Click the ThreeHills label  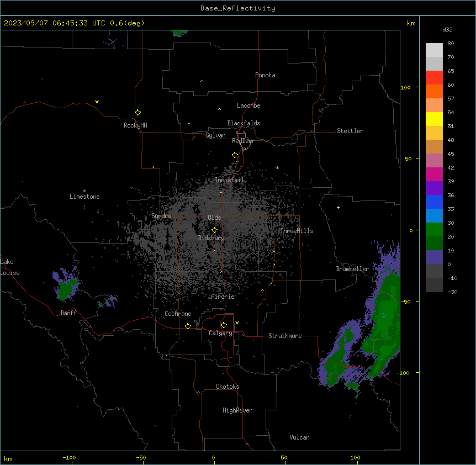pos(297,231)
